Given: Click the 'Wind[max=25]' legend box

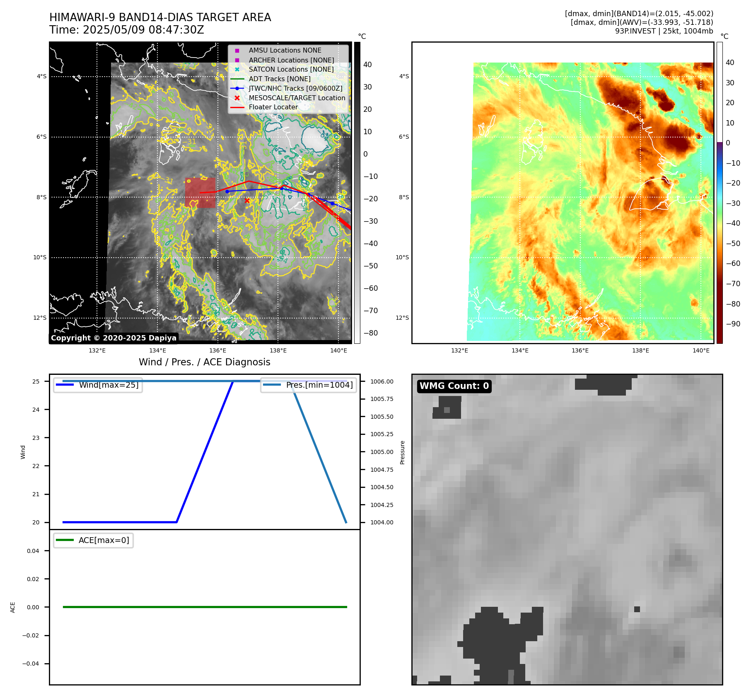Looking at the screenshot, I should pyautogui.click(x=98, y=385).
